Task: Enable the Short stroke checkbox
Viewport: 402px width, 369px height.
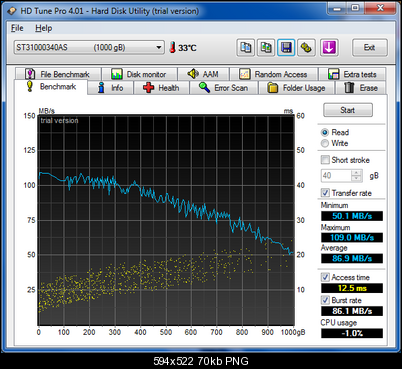Action: point(325,160)
